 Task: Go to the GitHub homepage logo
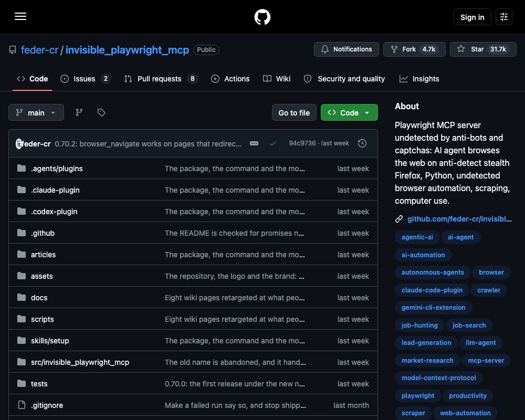262,17
